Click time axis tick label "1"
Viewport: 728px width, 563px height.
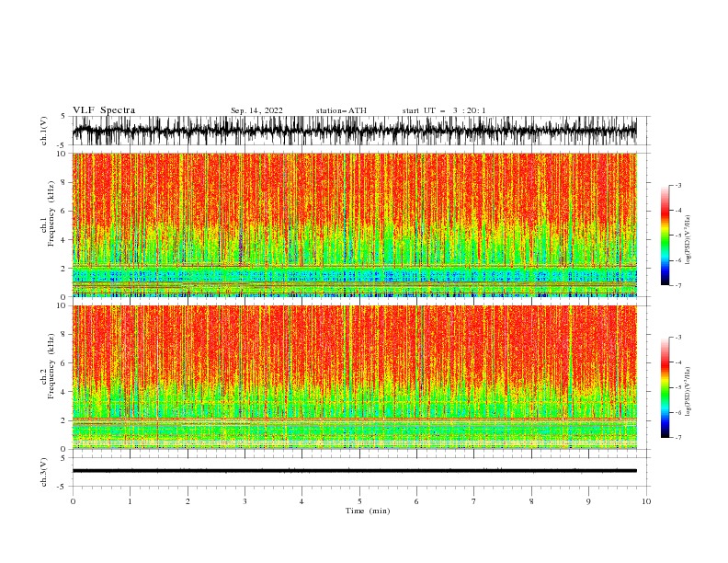130,501
